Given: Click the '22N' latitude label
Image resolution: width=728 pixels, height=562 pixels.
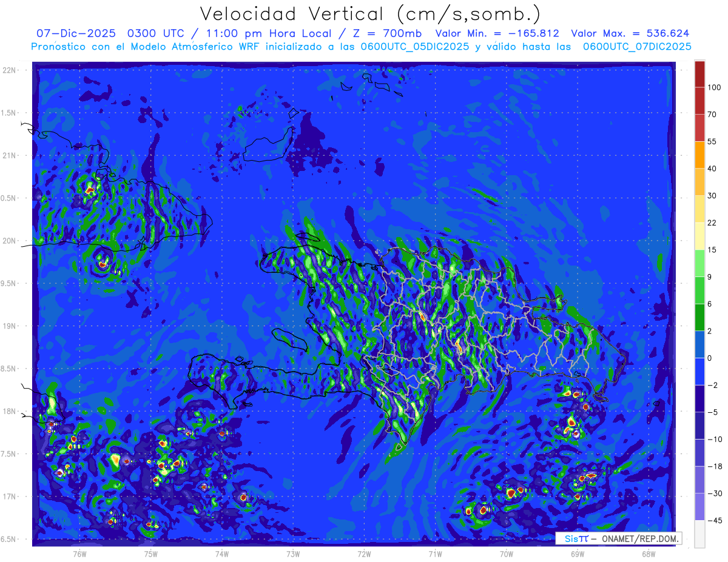Looking at the screenshot, I should pos(10,70).
